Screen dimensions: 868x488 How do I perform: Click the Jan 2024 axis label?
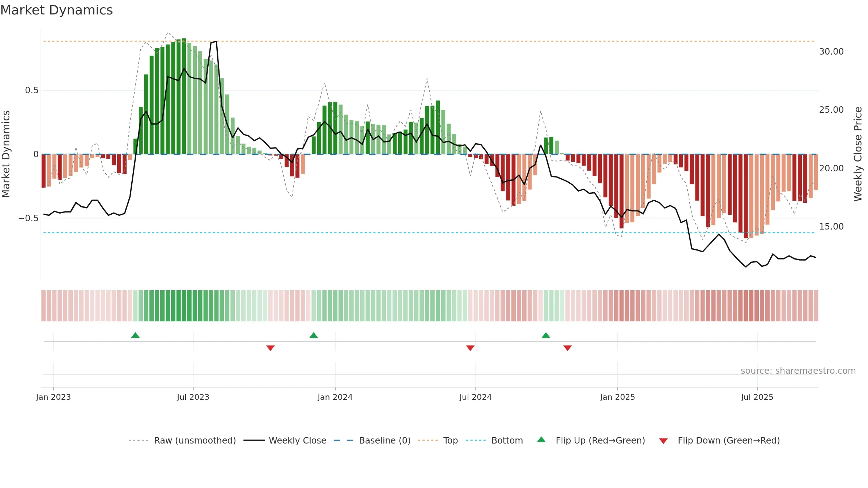click(335, 397)
